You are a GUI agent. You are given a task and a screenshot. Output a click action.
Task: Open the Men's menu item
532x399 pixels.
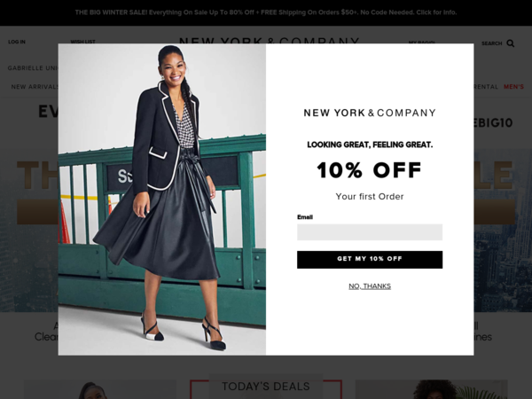(513, 87)
